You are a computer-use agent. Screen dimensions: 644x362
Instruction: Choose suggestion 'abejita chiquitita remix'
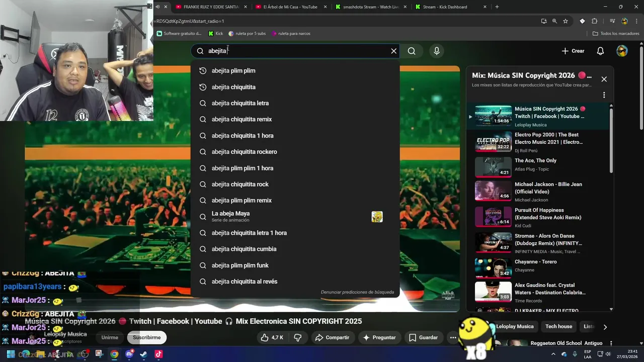tap(295, 119)
